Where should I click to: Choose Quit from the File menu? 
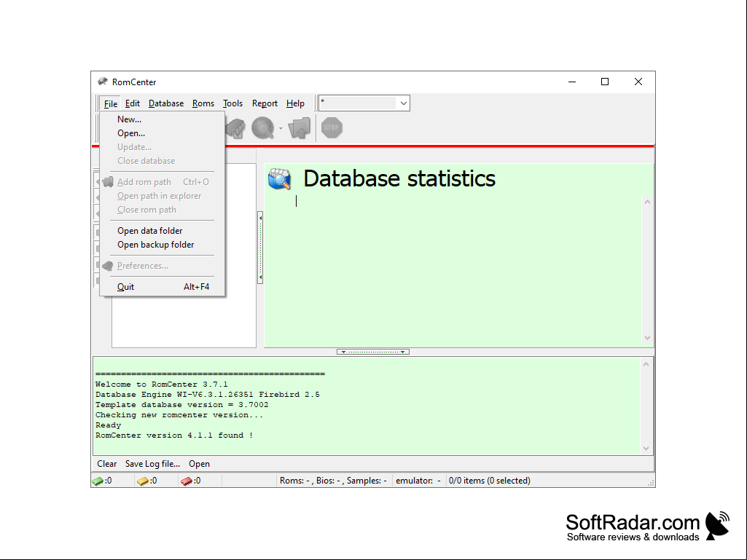coord(162,287)
